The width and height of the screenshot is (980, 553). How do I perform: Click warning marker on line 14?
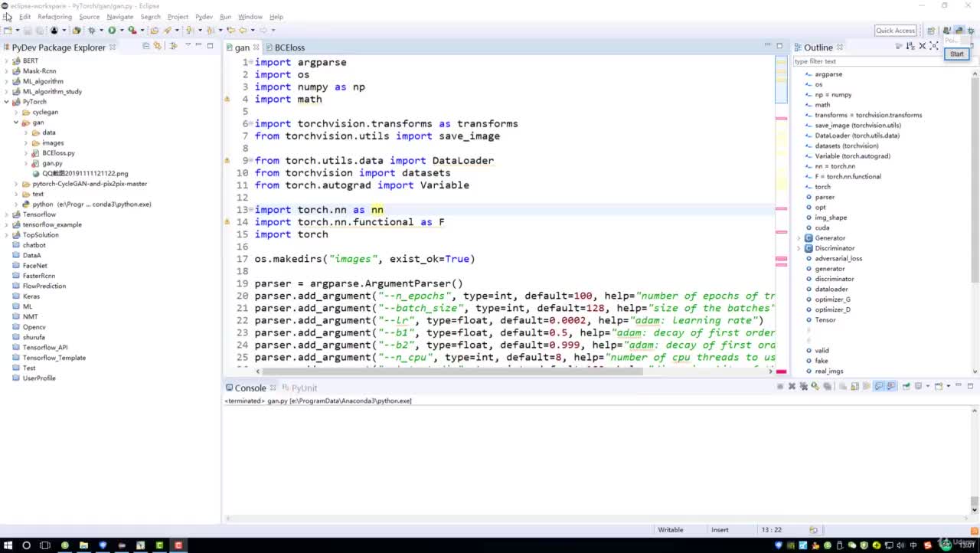point(227,222)
